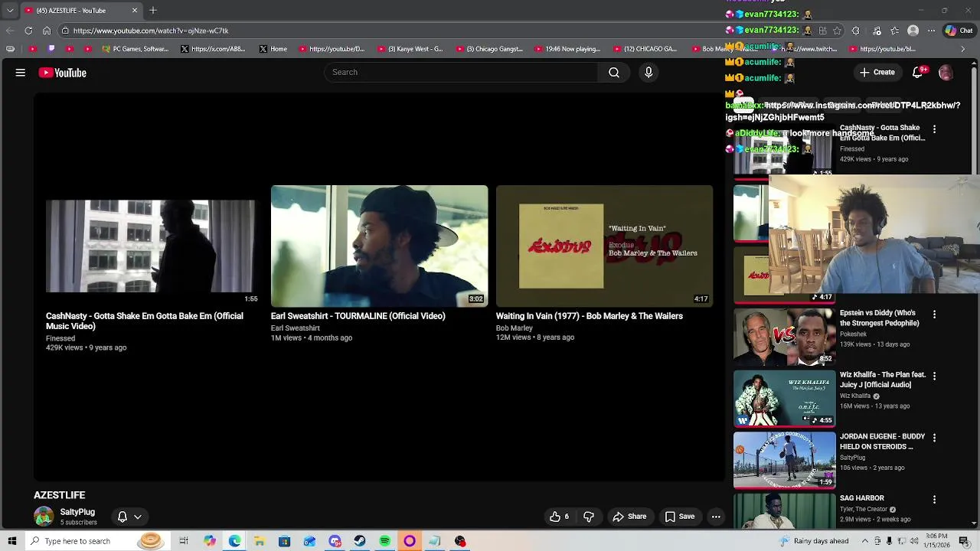The width and height of the screenshot is (980, 551).
Task: Expand the tab list chevron dropdown
Action: tap(10, 10)
